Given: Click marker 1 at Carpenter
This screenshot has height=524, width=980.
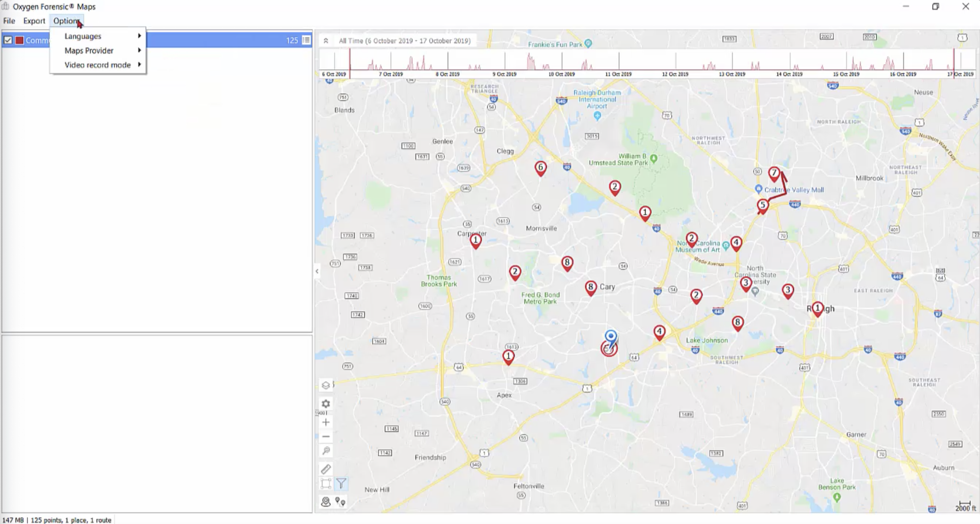Looking at the screenshot, I should click(475, 241).
